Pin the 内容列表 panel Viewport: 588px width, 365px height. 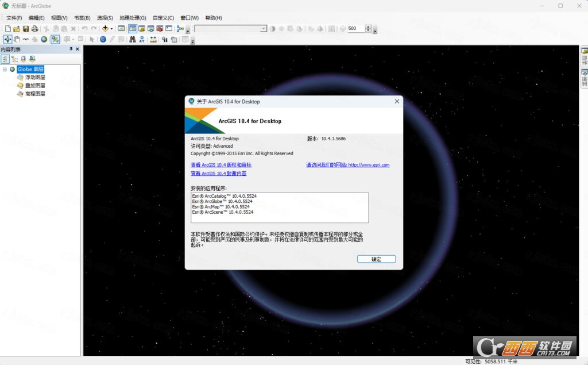point(71,49)
